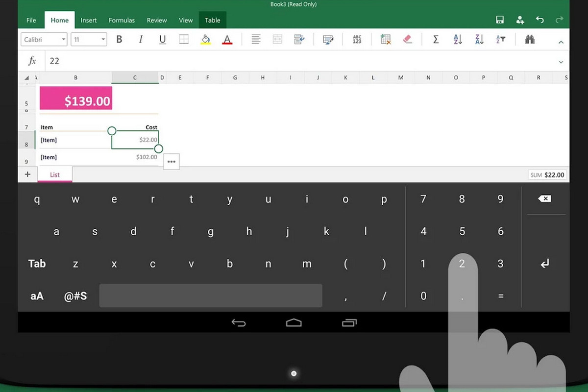This screenshot has height=392, width=588.
Task: Toggle Italic formatting in ribbon
Action: (x=141, y=40)
